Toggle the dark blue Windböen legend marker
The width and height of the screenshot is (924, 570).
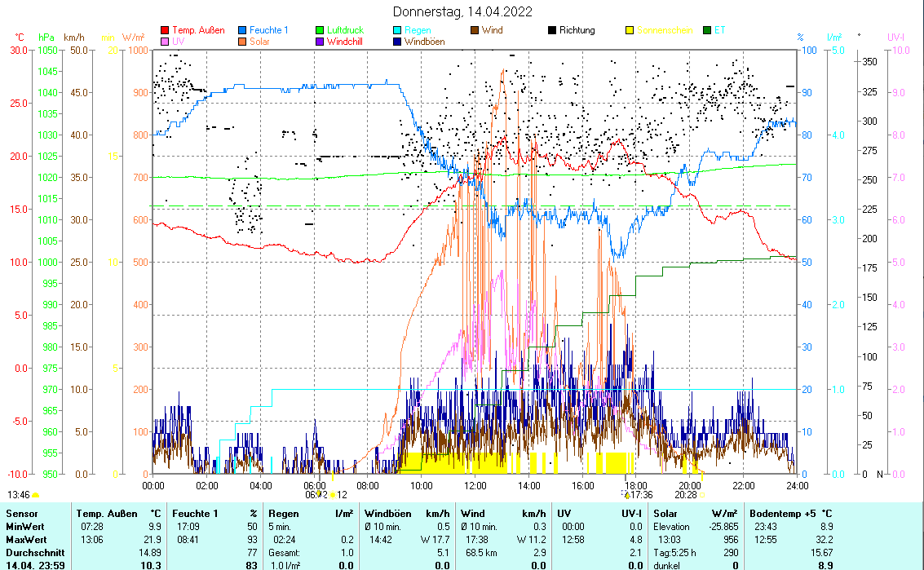coord(398,41)
